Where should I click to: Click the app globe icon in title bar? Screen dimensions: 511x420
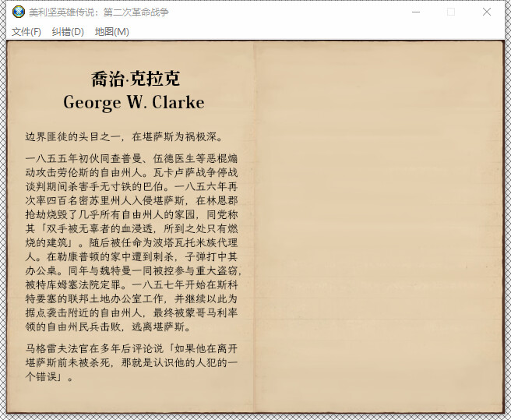coord(17,12)
